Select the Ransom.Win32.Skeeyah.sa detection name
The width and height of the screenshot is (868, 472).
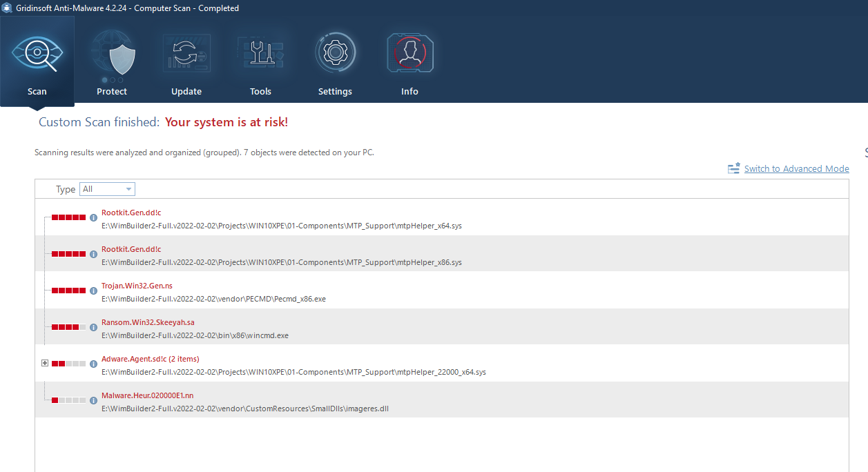point(148,322)
